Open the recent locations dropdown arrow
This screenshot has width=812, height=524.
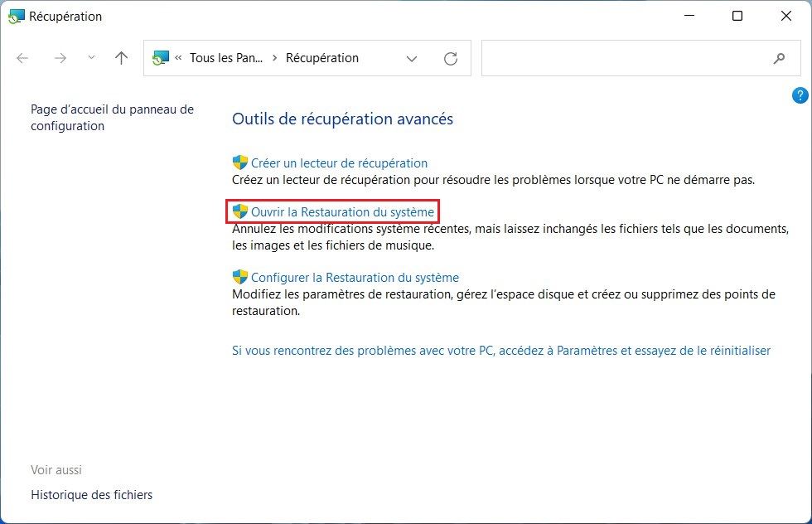pyautogui.click(x=91, y=58)
